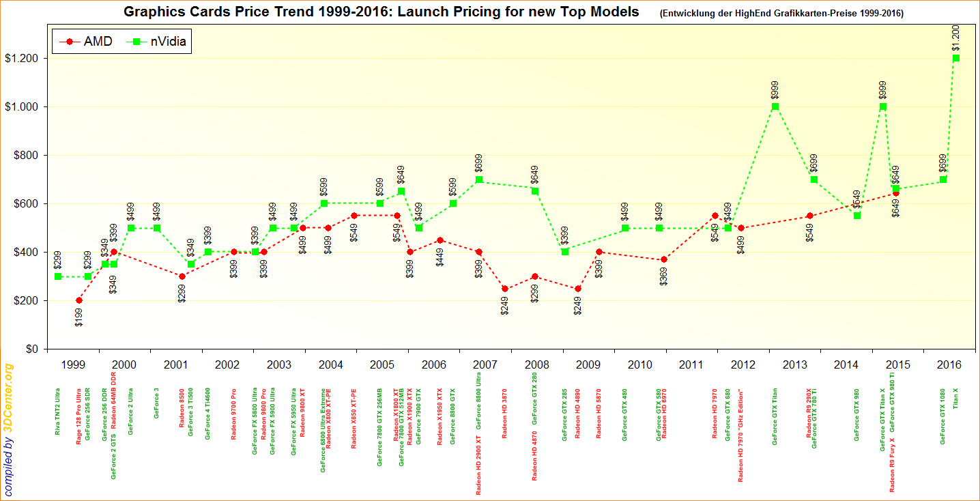The height and width of the screenshot is (501, 980).
Task: Select the 2007 year label on the x-axis
Action: [x=485, y=364]
